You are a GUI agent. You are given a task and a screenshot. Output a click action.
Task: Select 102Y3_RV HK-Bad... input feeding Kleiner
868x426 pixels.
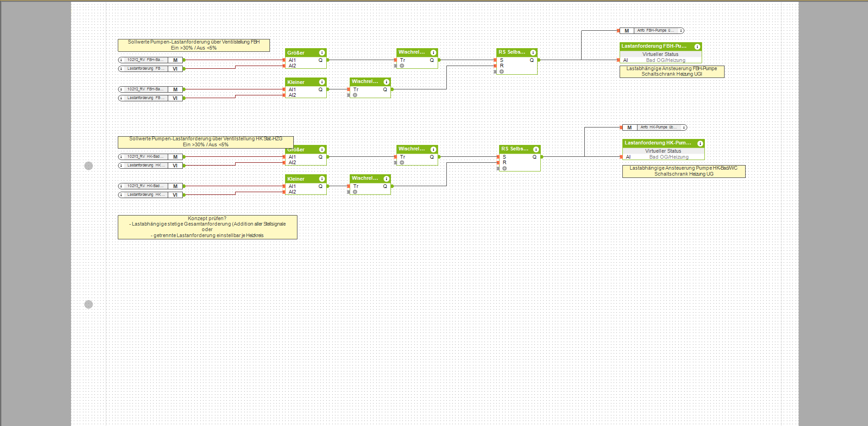[150, 186]
